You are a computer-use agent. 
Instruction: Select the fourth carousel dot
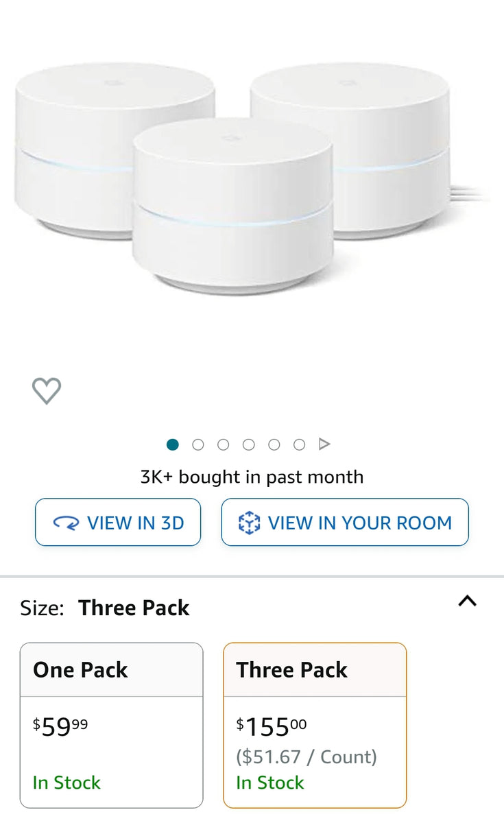(x=249, y=444)
